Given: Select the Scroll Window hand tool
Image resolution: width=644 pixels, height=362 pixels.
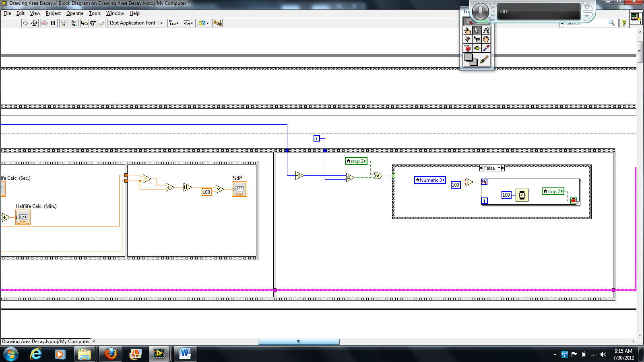Looking at the screenshot, I should tap(486, 39).
